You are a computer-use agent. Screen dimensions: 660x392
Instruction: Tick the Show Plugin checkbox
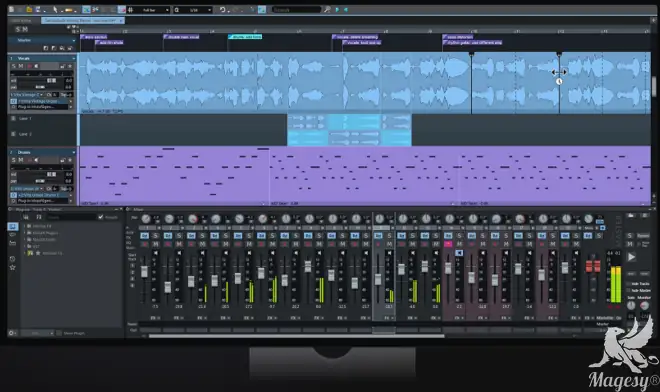point(59,333)
